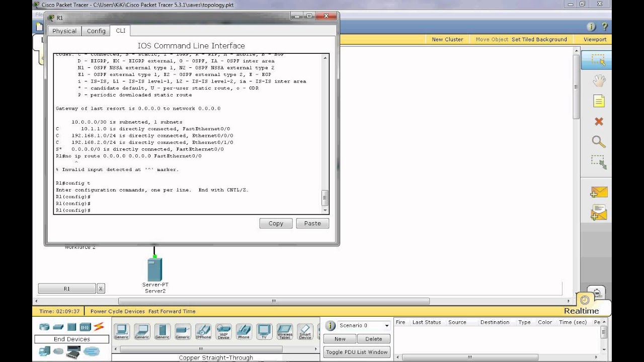Choose the Resize Shape tool
The width and height of the screenshot is (644, 362).
(x=598, y=162)
